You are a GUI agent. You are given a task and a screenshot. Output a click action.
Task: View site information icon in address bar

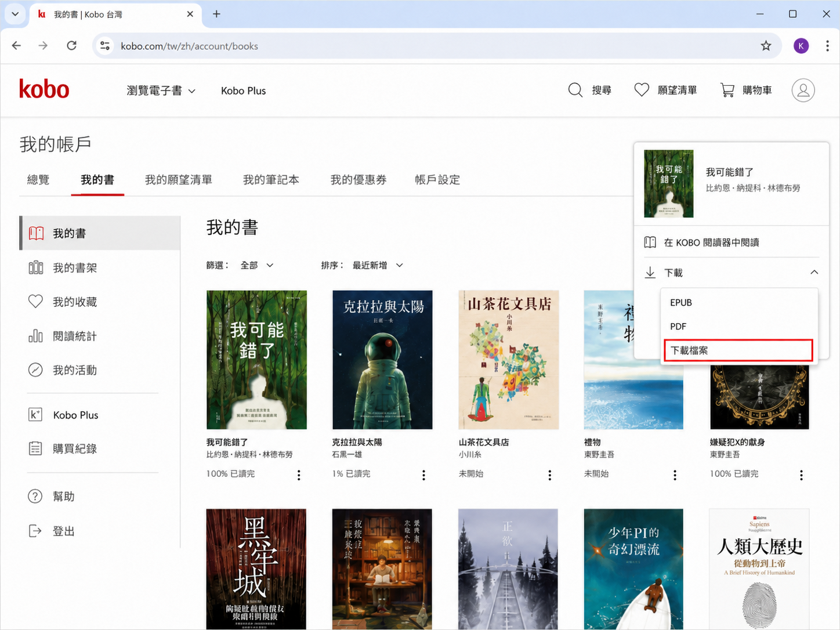tap(105, 46)
